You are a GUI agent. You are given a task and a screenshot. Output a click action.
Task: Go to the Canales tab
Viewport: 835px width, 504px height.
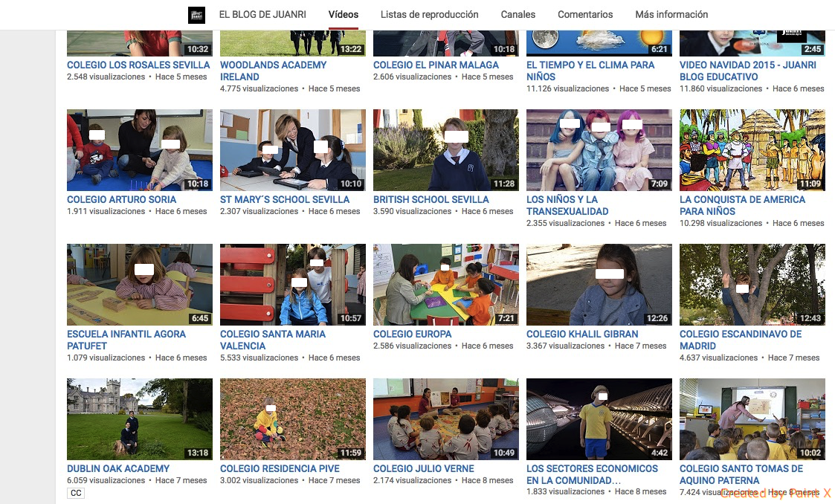coord(518,15)
